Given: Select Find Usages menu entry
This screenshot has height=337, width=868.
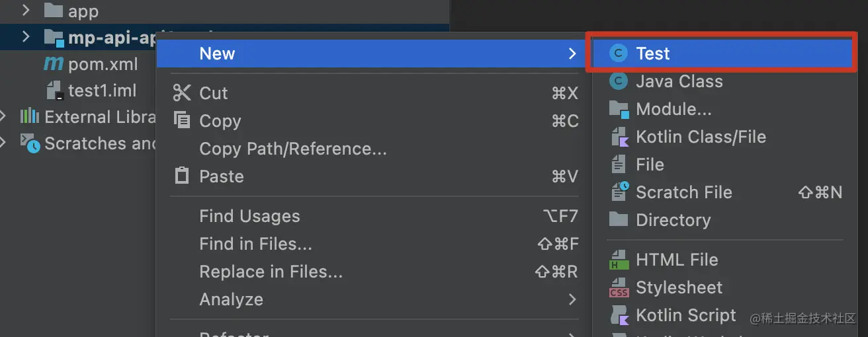Looking at the screenshot, I should [249, 216].
